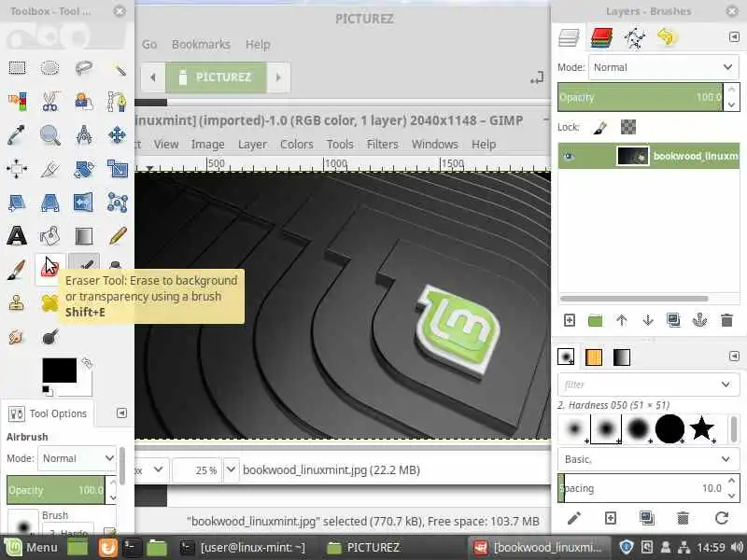The width and height of the screenshot is (747, 560).
Task: Open Tool Options configure tab menu
Action: pos(121,413)
